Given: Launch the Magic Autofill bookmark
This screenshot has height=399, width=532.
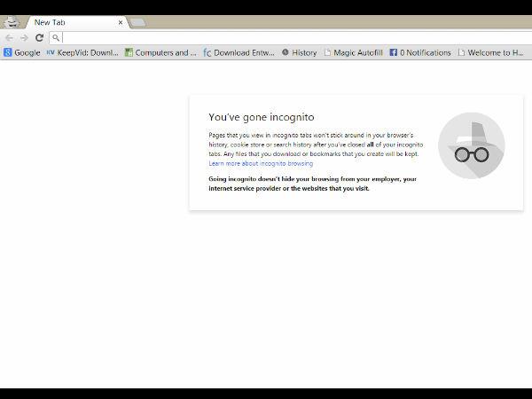Looking at the screenshot, I should 354,52.
